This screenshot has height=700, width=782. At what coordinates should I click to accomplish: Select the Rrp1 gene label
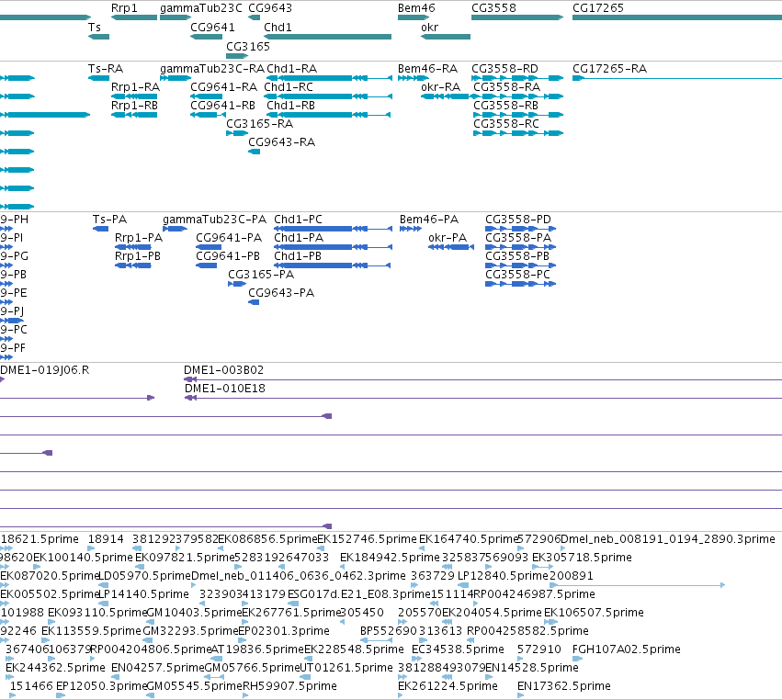pyautogui.click(x=124, y=8)
